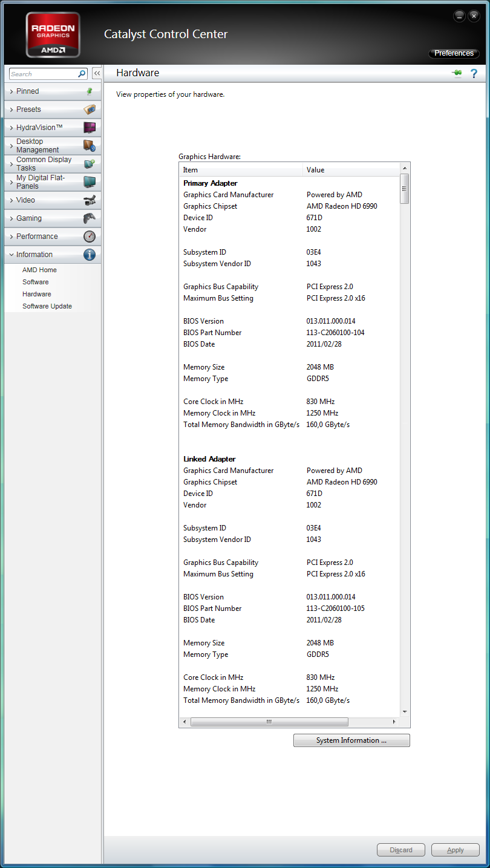Screen dimensions: 490x868
Task: Click the scroll up arrow of hardware list
Action: [x=405, y=168]
